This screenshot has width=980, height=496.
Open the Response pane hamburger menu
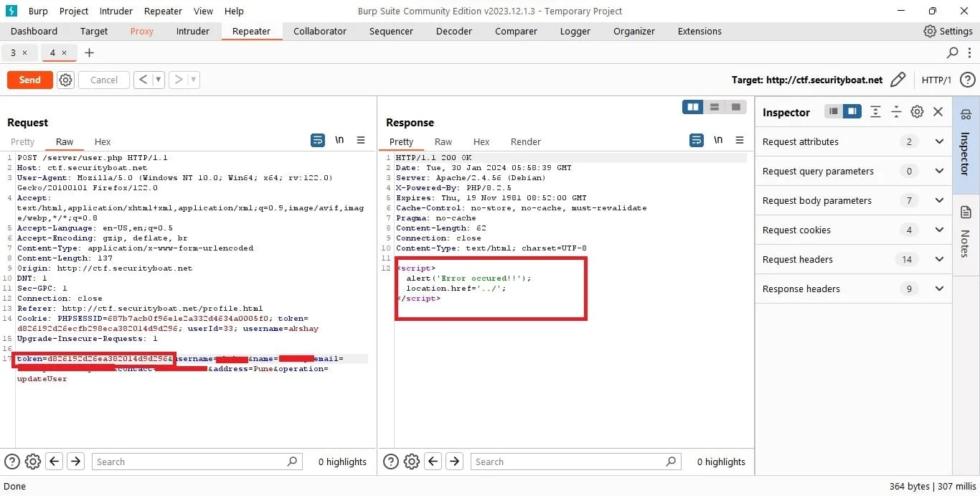[x=740, y=141]
